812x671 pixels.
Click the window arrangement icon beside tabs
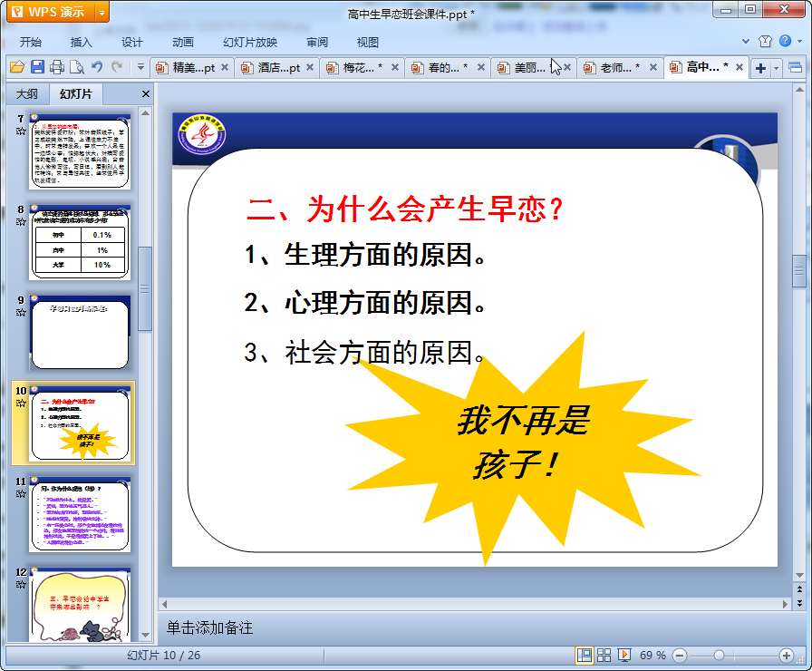(795, 68)
